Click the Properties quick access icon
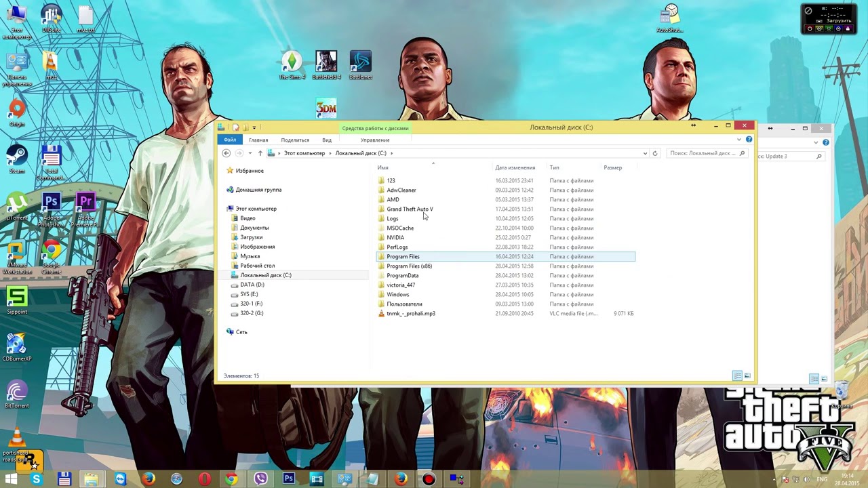This screenshot has width=868, height=488. 236,127
